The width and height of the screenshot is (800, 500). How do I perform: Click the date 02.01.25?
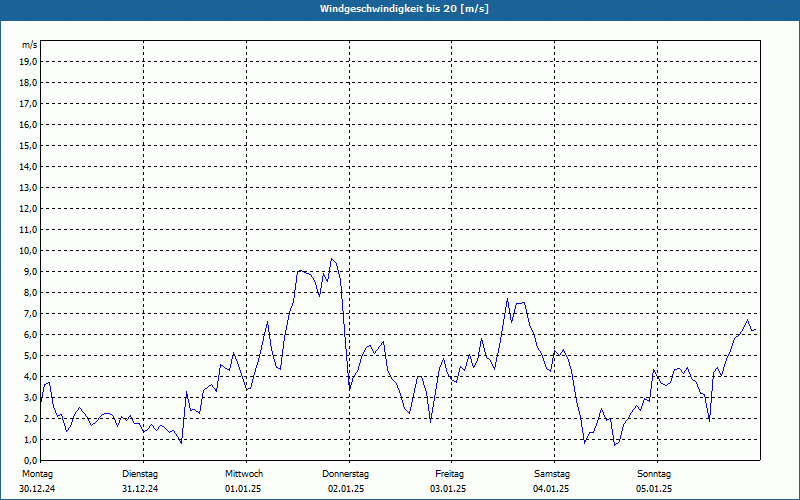(346, 489)
